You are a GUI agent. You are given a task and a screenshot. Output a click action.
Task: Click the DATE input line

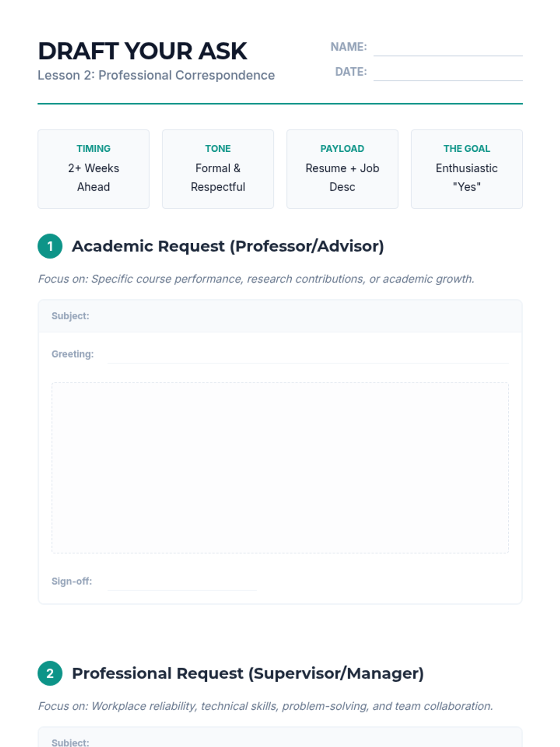(448, 72)
